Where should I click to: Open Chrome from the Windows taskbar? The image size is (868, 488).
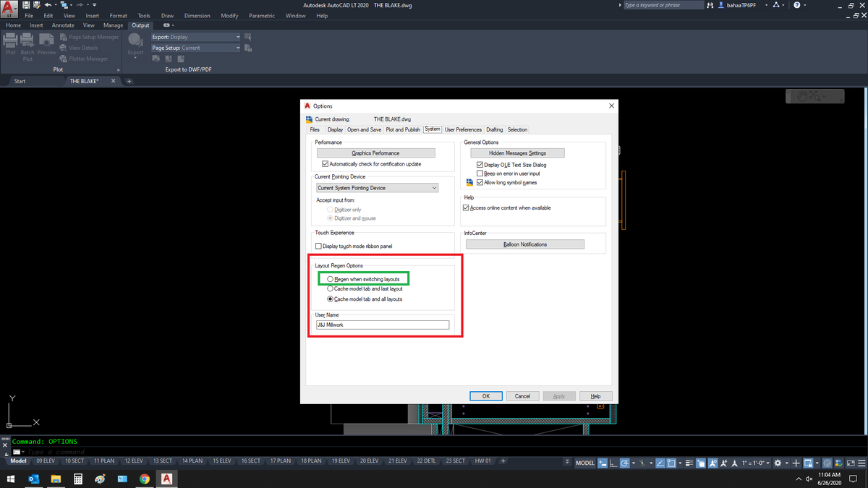tap(144, 479)
